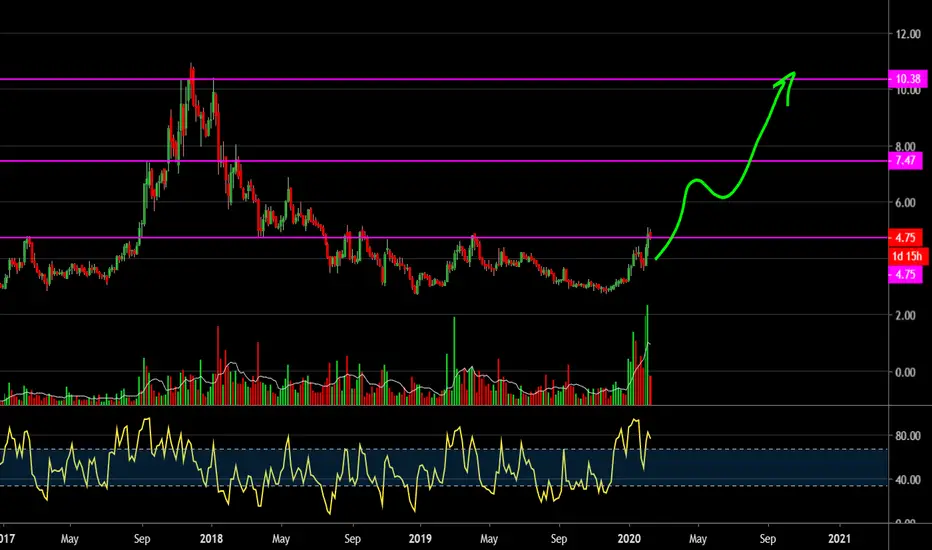
Task: Click the 80.00 RSI scale label
Action: [908, 435]
